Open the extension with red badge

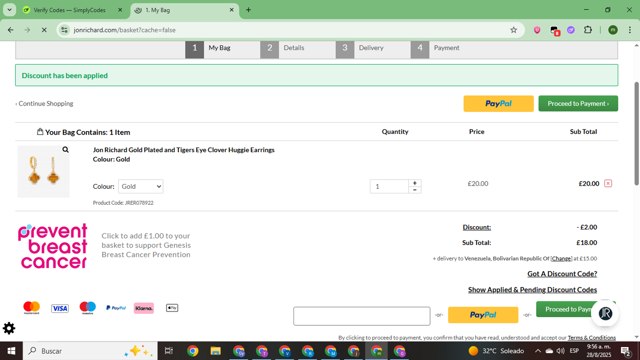(554, 30)
